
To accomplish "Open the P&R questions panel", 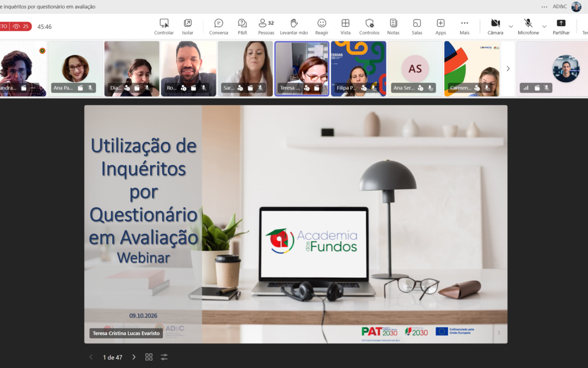I will [x=242, y=27].
